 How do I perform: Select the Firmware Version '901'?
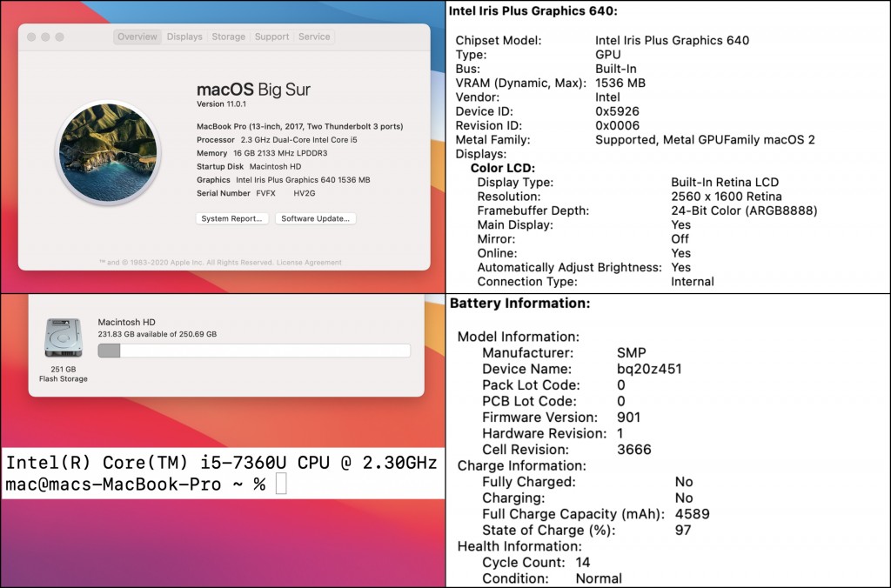[628, 418]
